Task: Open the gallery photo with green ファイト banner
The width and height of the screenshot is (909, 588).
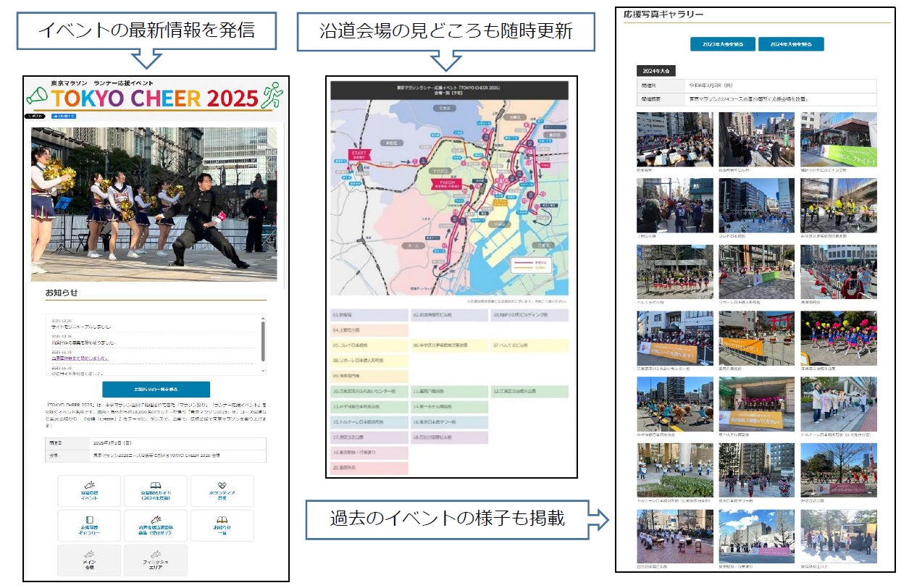Action: click(838, 139)
